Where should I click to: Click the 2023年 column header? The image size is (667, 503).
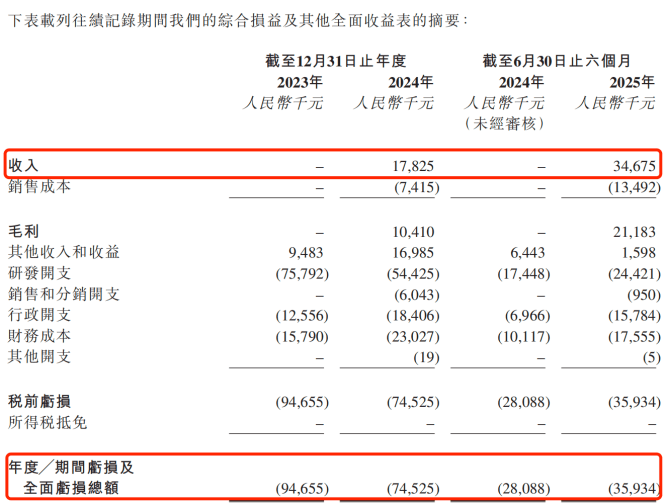(297, 82)
